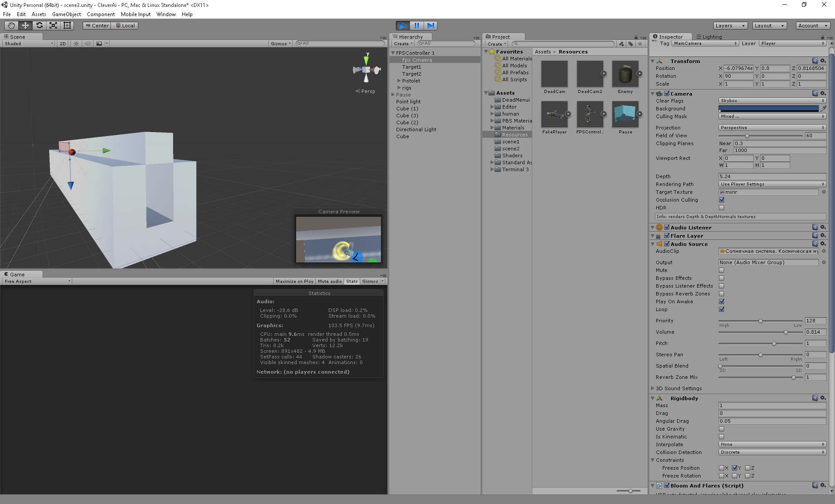Click Background color eyedropper icon
The width and height of the screenshot is (835, 504).
823,109
